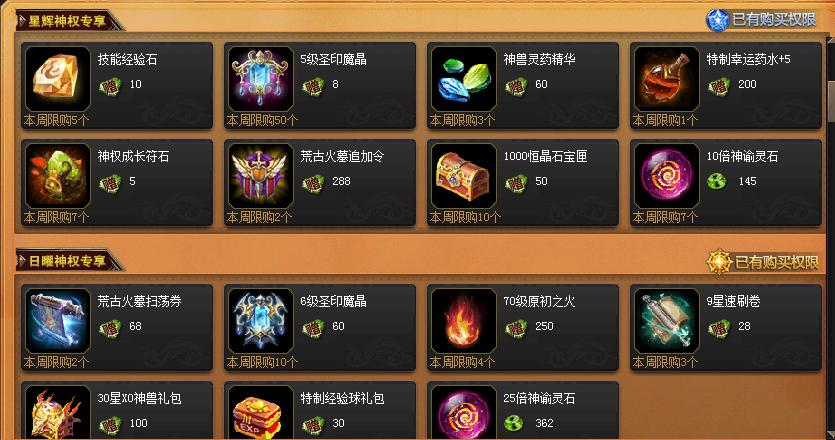The image size is (835, 440).
Task: Click 已有购买权限 badge in the 星辉神权专享 section
Action: point(761,20)
